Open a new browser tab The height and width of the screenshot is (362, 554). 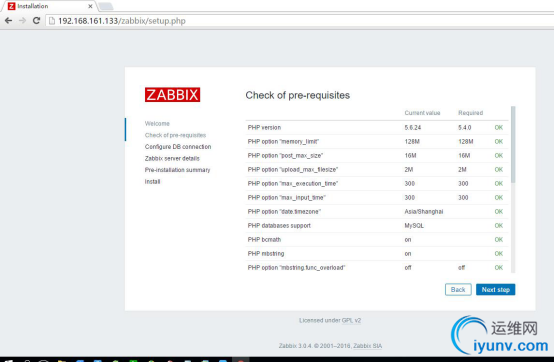pos(106,6)
